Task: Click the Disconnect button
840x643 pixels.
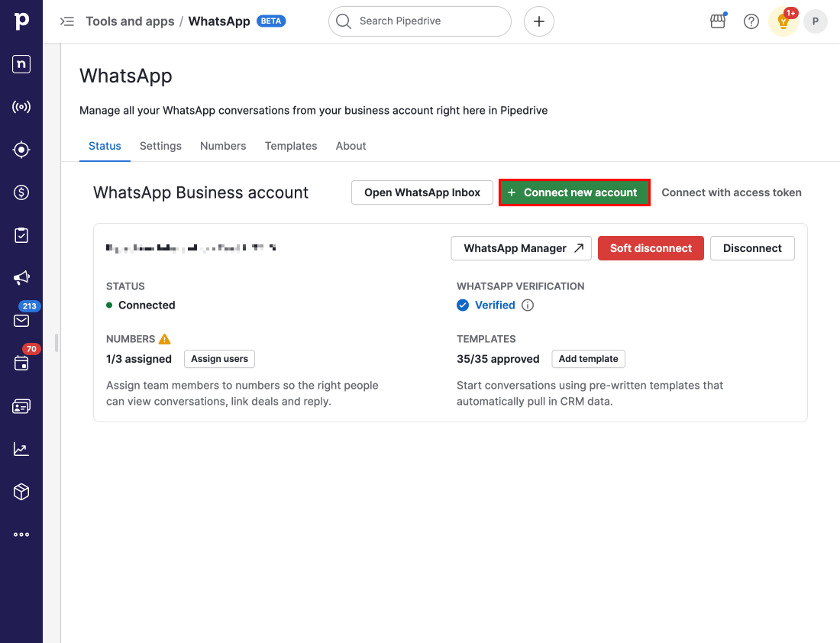Action: [x=752, y=248]
